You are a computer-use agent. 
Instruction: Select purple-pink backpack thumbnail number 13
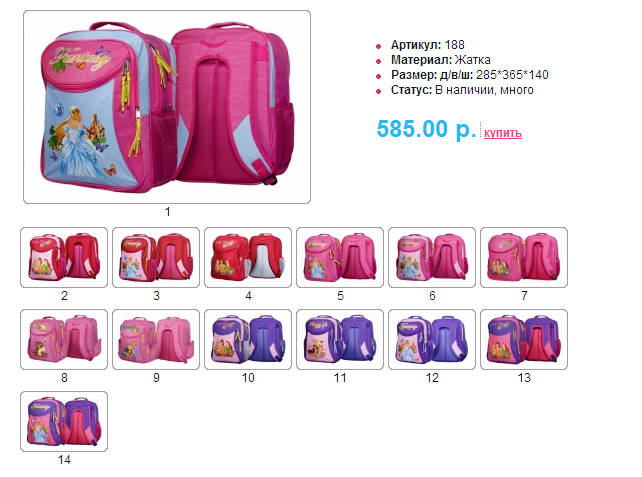coord(524,339)
